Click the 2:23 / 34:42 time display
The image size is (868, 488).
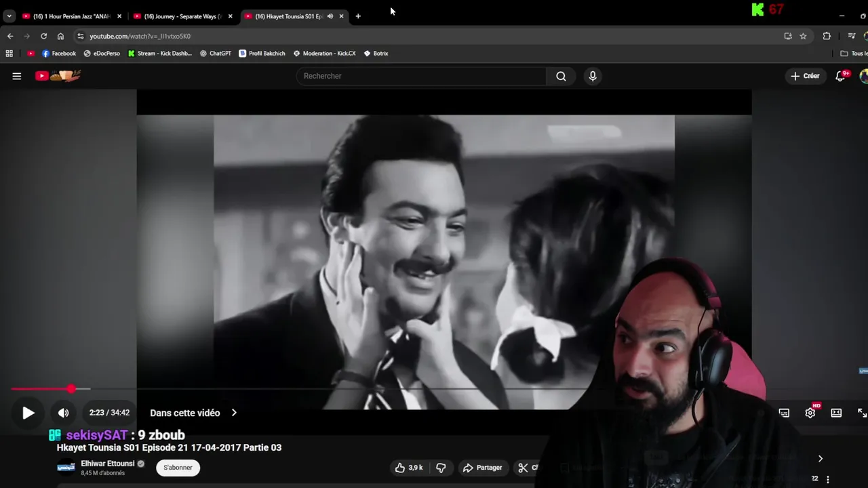pyautogui.click(x=109, y=413)
